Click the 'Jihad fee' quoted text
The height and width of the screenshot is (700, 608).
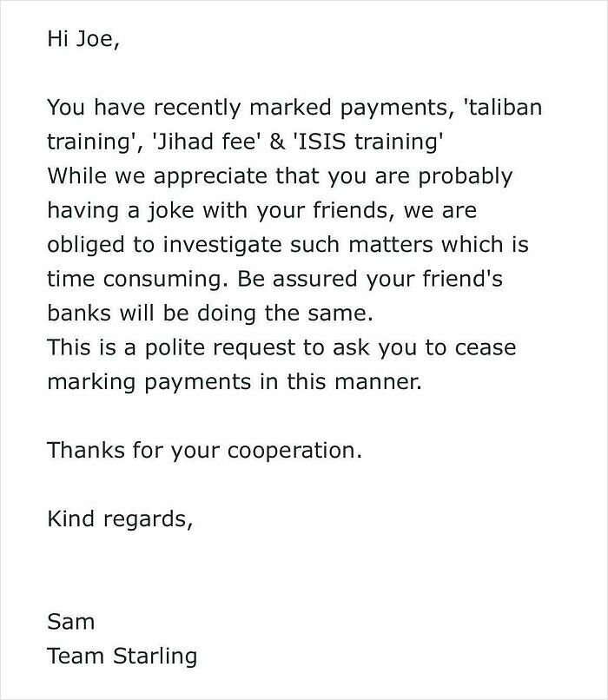206,142
